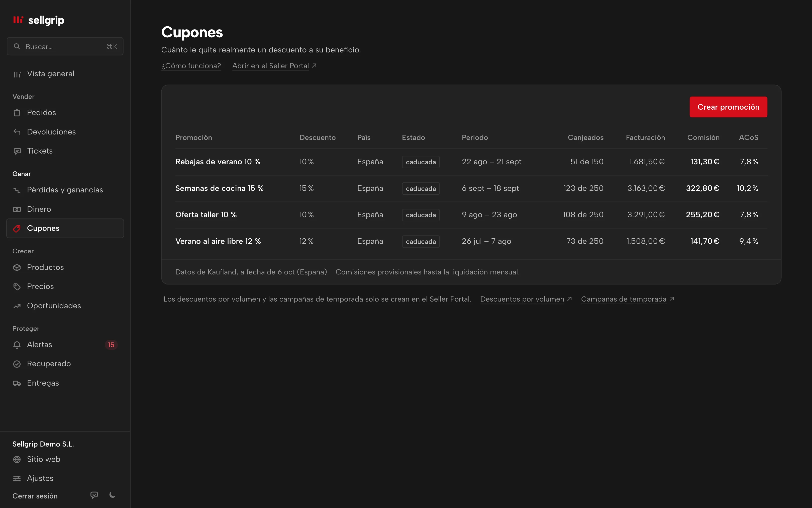This screenshot has width=812, height=508.
Task: Click the Alertas badge showing 15
Action: point(111,345)
